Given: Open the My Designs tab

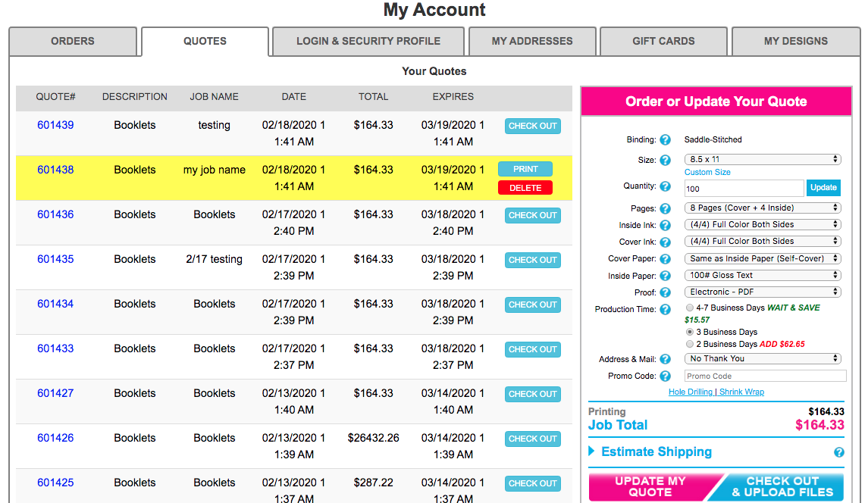Looking at the screenshot, I should pos(795,41).
